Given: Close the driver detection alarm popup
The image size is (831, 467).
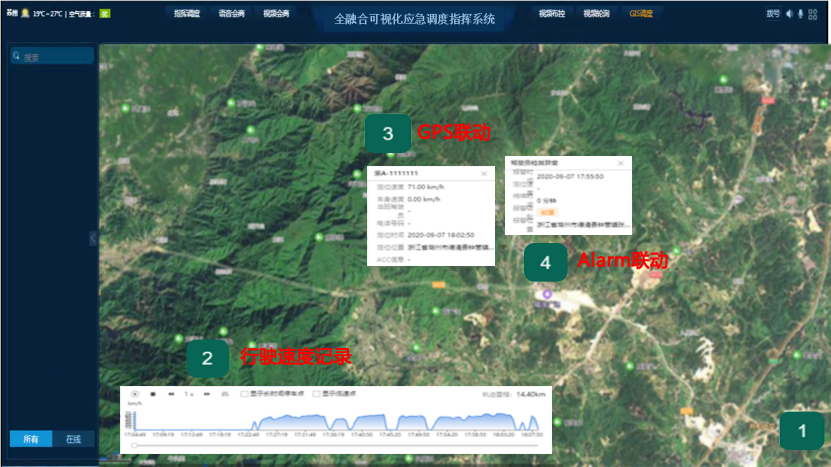Looking at the screenshot, I should 621,161.
